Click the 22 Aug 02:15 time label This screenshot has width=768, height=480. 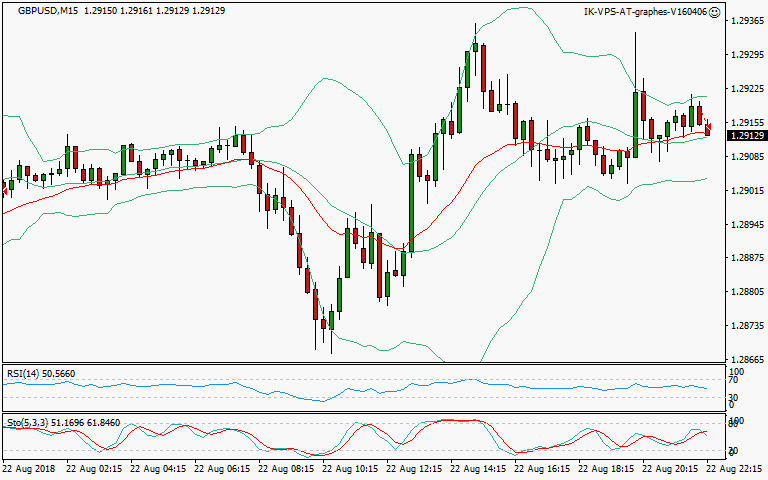(94, 469)
